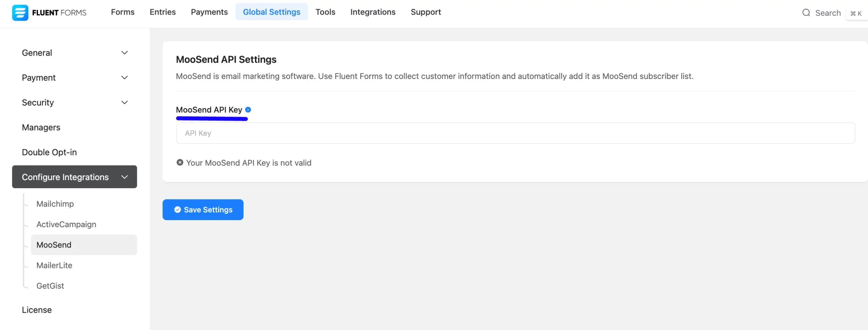868x330 pixels.
Task: Focus the API Key input field
Action: [x=515, y=133]
